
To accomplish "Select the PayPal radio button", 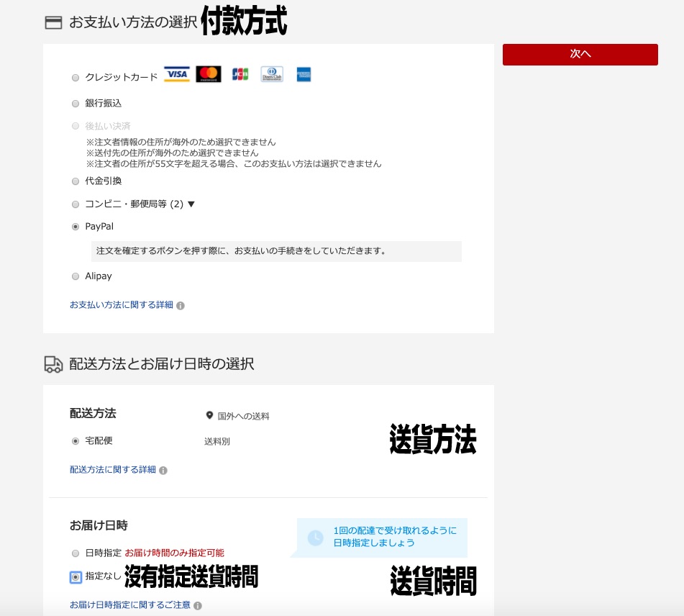I will click(x=76, y=227).
